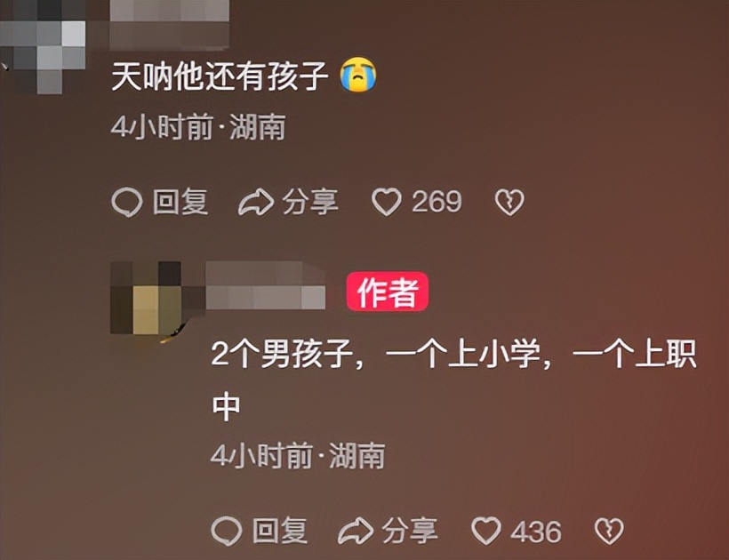Image resolution: width=729 pixels, height=560 pixels.
Task: Tap the 269 like count
Action: coord(437,202)
